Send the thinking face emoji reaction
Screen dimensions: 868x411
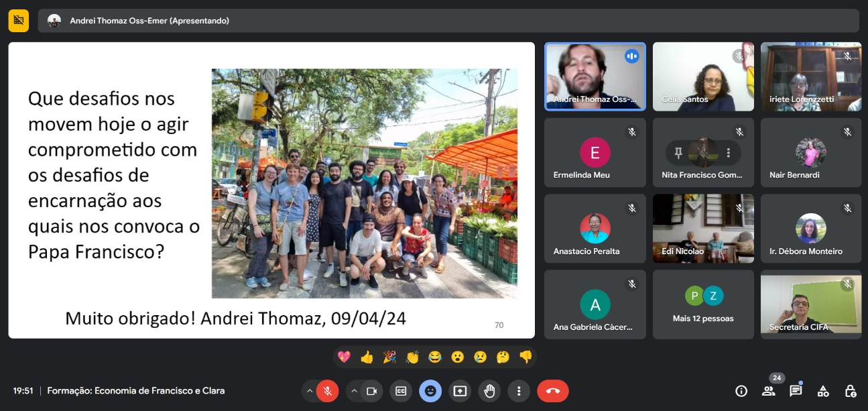[503, 357]
